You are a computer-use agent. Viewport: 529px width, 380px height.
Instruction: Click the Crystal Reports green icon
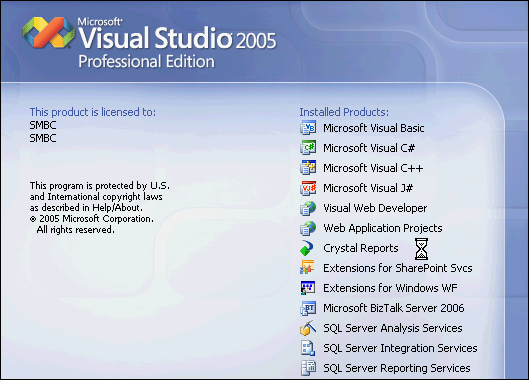307,248
